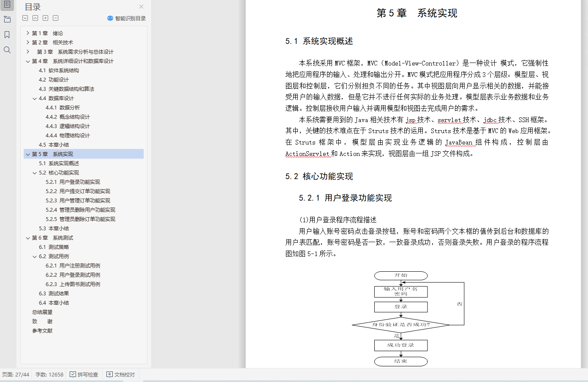Viewport: 588px width, 382px height.
Task: Jump to 总结展望 section
Action: click(42, 312)
